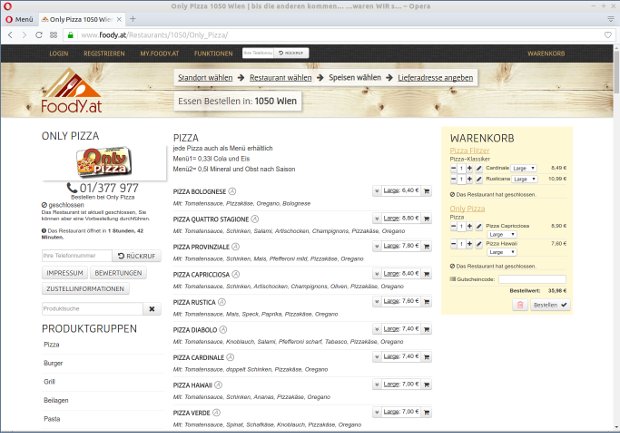
Task: Click Produktsuche search field
Action: (x=92, y=309)
